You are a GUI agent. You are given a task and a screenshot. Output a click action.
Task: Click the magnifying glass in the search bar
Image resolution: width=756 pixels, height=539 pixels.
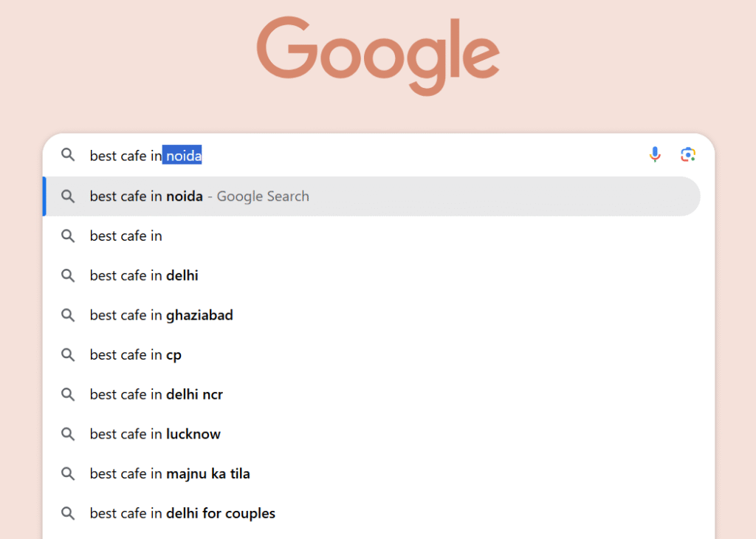point(67,155)
